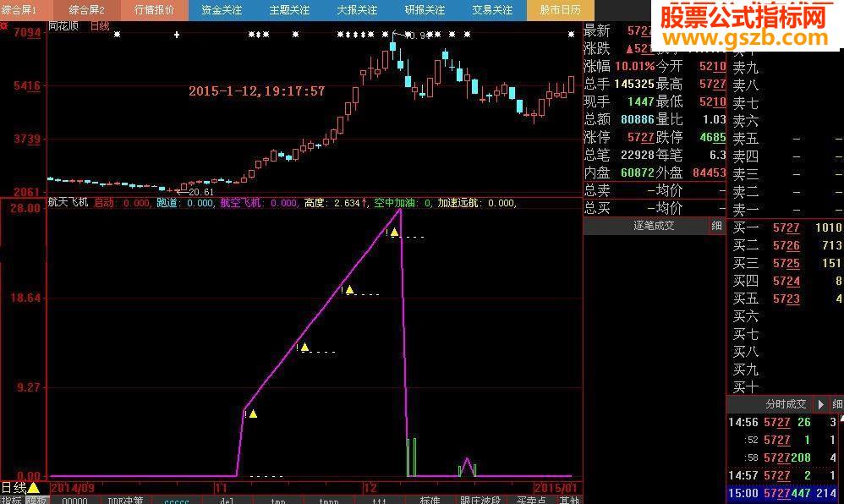Open detail 细 button beside 分时成交
Image resolution: width=844 pixels, height=504 pixels.
837,404
